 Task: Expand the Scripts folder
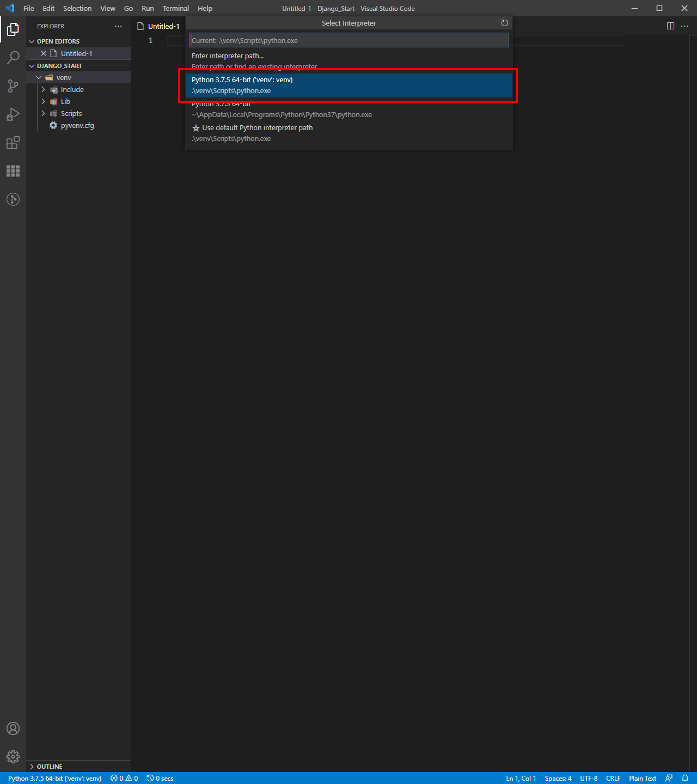(x=43, y=113)
